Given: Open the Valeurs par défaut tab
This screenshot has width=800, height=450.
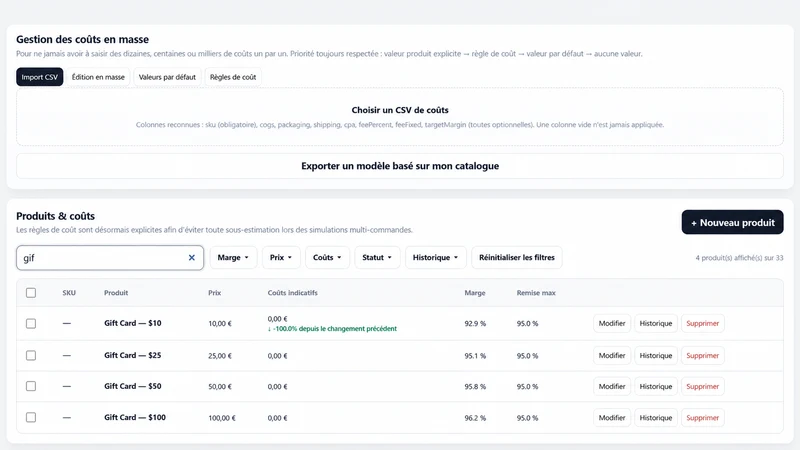Looking at the screenshot, I should [x=167, y=77].
